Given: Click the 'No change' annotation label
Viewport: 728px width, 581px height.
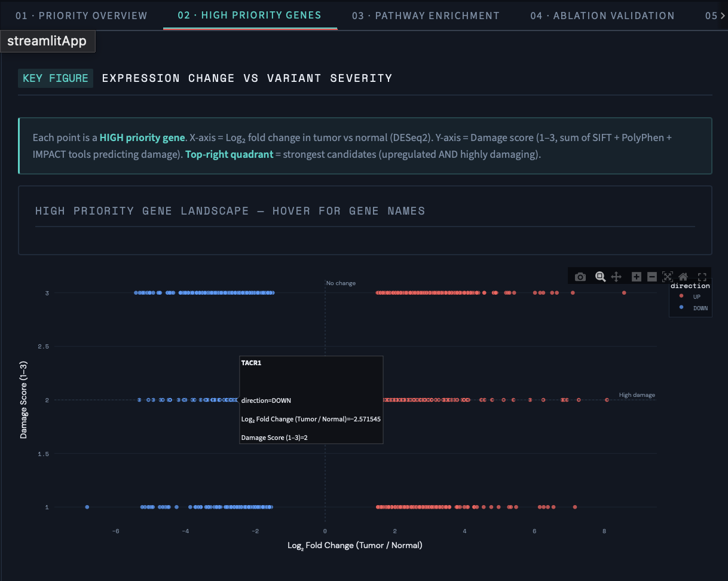Looking at the screenshot, I should [x=341, y=283].
